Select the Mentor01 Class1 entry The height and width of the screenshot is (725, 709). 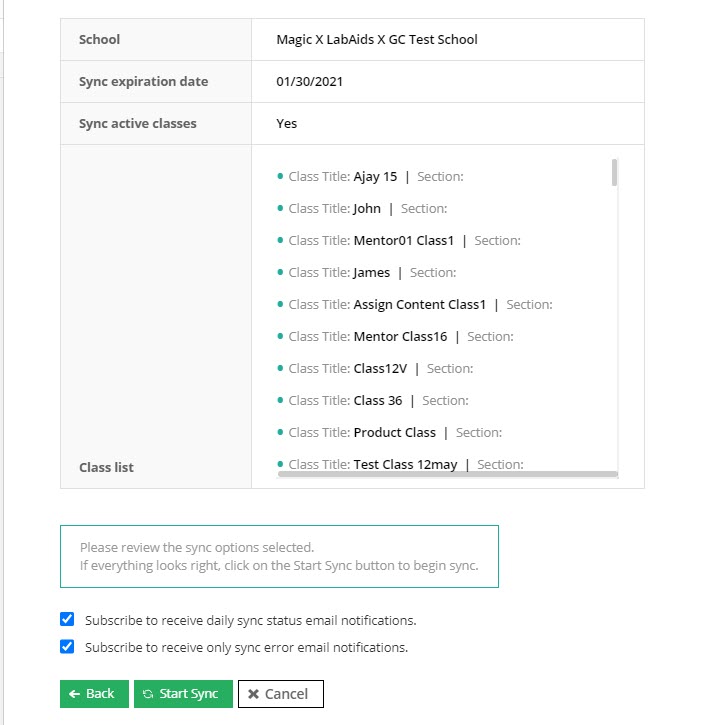(403, 241)
